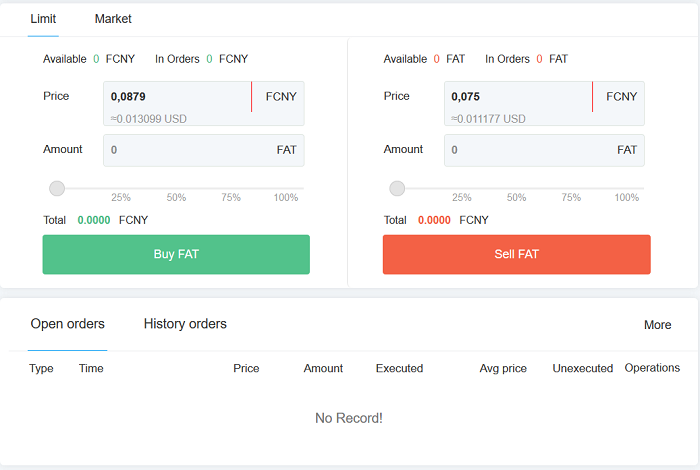
Task: Focus the sell-side Amount input field
Action: point(530,150)
